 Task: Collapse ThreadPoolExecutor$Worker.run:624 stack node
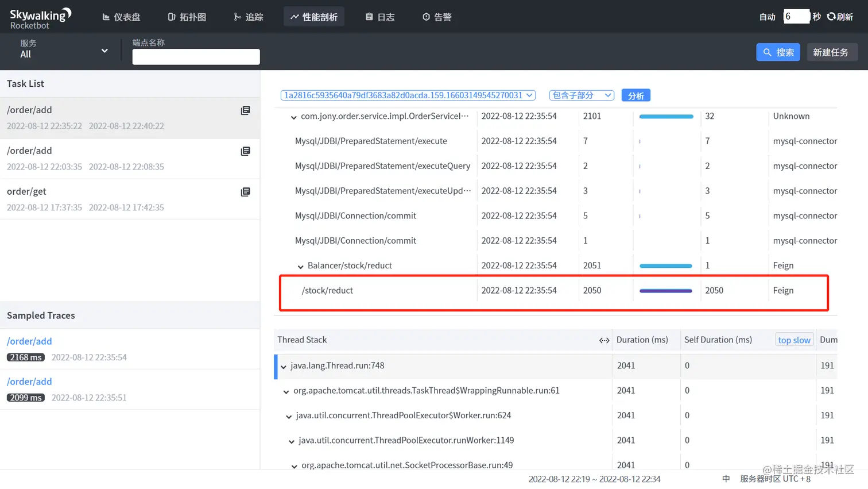pyautogui.click(x=289, y=417)
